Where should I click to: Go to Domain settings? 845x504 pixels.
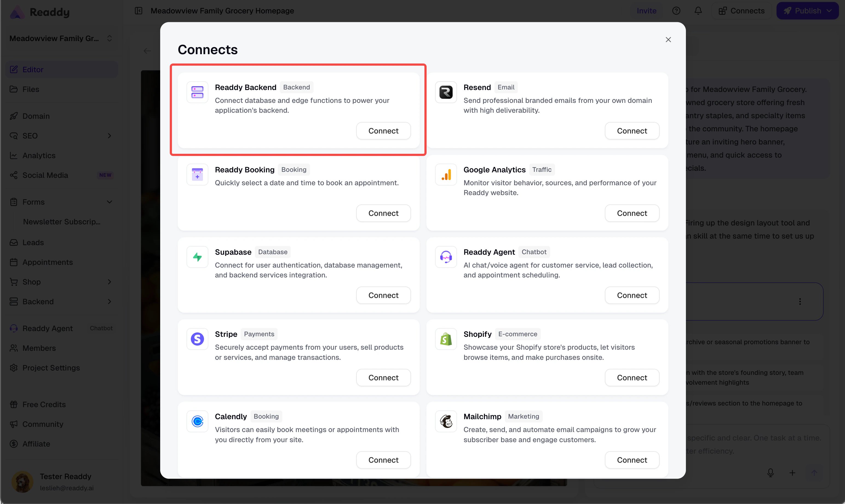coord(62,116)
